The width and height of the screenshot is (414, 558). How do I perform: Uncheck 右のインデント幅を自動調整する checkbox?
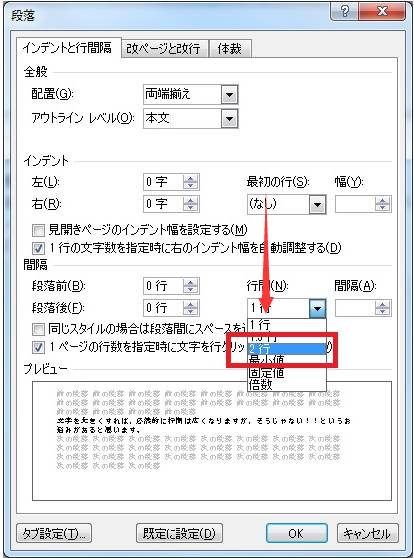(x=38, y=248)
